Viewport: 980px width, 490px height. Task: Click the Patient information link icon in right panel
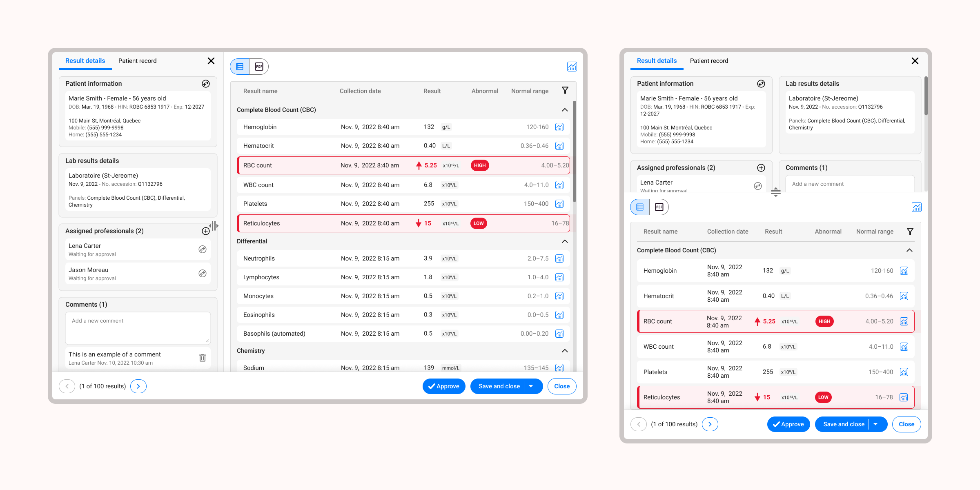click(761, 84)
